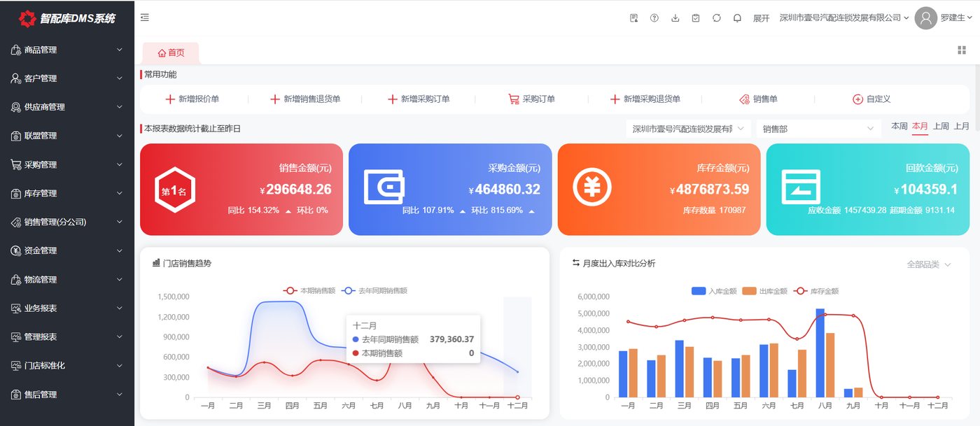Click the 库存金额 orange card
The width and height of the screenshot is (980, 426).
(x=659, y=190)
